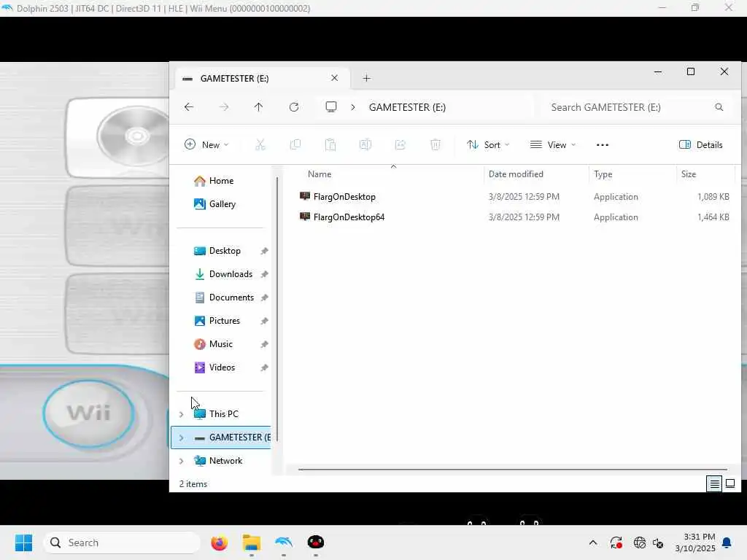Refresh the GAMETESTER folder view

pyautogui.click(x=294, y=107)
